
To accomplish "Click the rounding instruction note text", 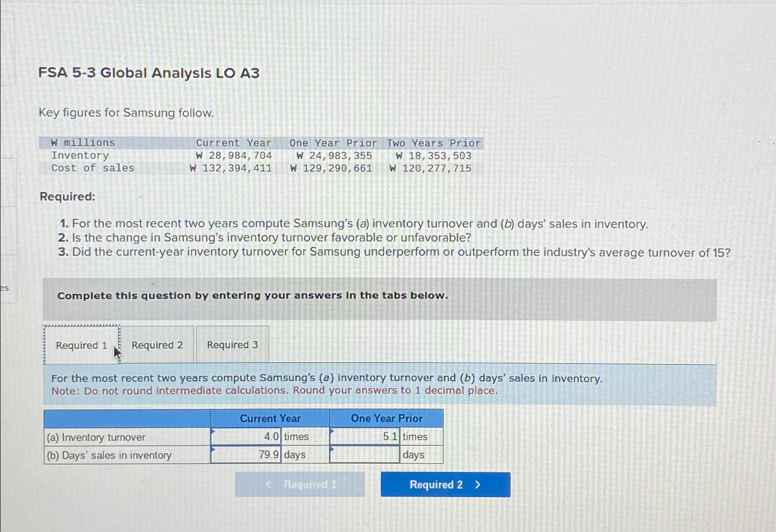I will click(x=274, y=390).
